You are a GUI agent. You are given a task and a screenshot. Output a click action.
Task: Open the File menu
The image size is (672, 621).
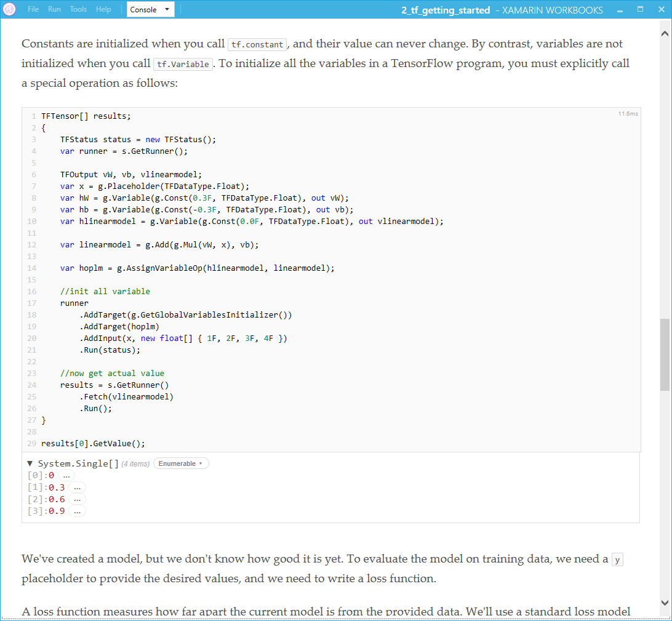pyautogui.click(x=33, y=9)
